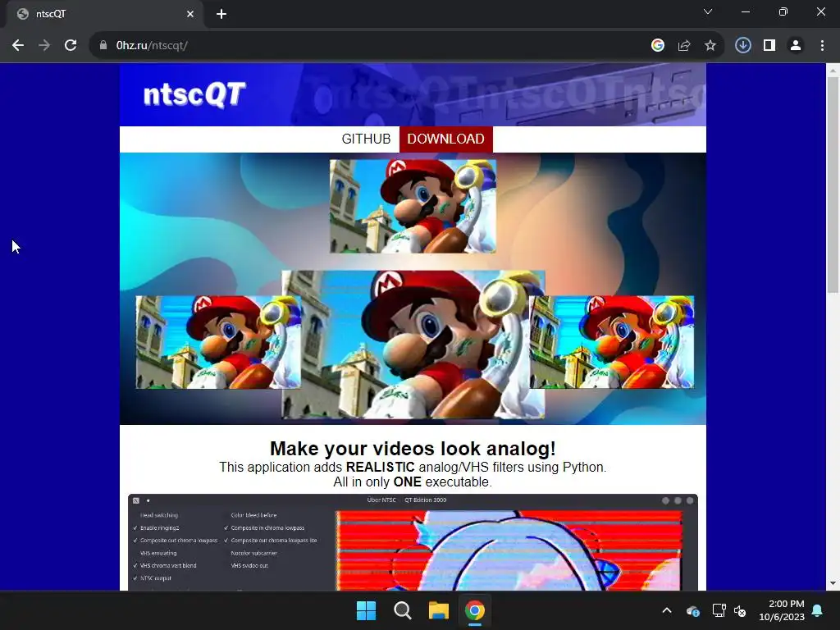Click the red DOWNLOAD button
Image resolution: width=840 pixels, height=630 pixels.
point(445,139)
